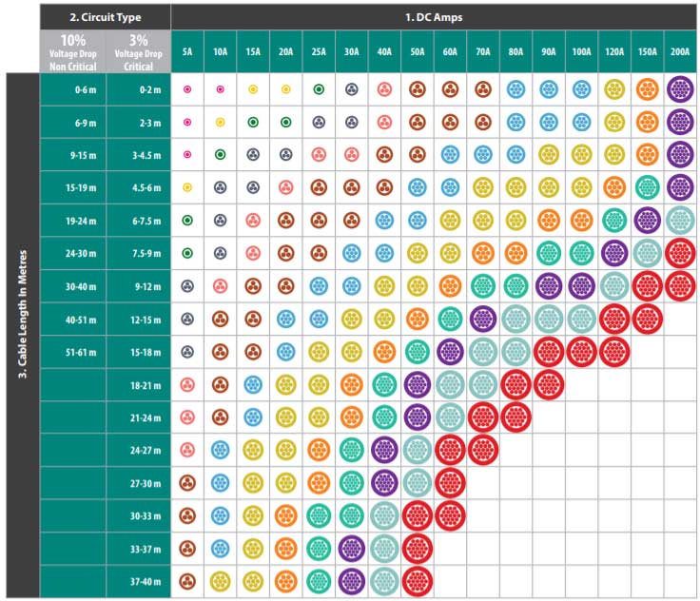
Task: Click the brown cable icon for 5A at 37-40 m
Action: click(x=187, y=581)
